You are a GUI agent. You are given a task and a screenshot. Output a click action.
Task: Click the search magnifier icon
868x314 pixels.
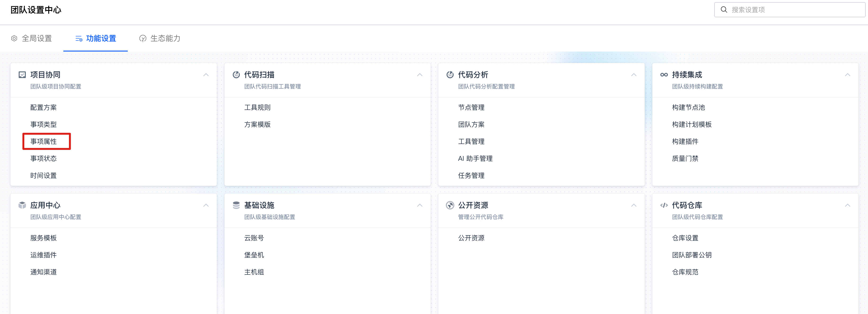(723, 10)
